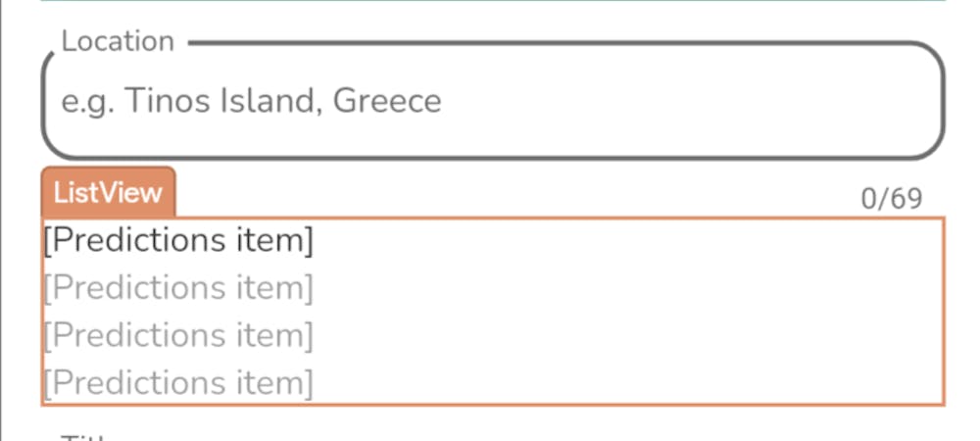Choose the second Predictions item in list
This screenshot has height=441, width=980.
178,288
